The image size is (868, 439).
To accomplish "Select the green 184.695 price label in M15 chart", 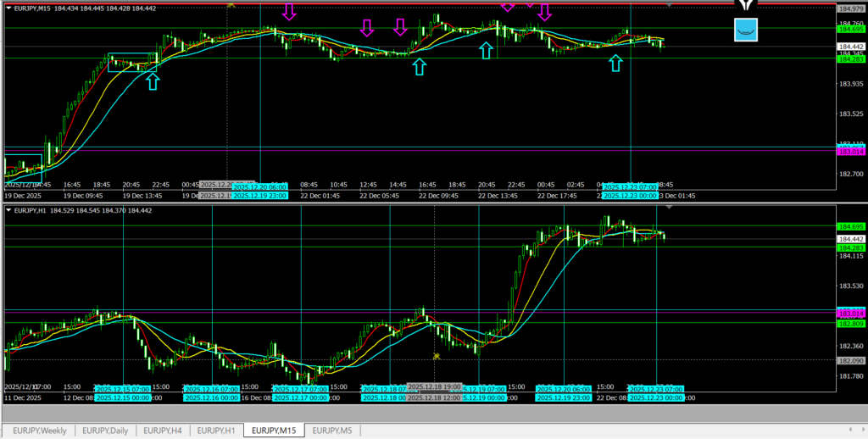I will 850,28.
